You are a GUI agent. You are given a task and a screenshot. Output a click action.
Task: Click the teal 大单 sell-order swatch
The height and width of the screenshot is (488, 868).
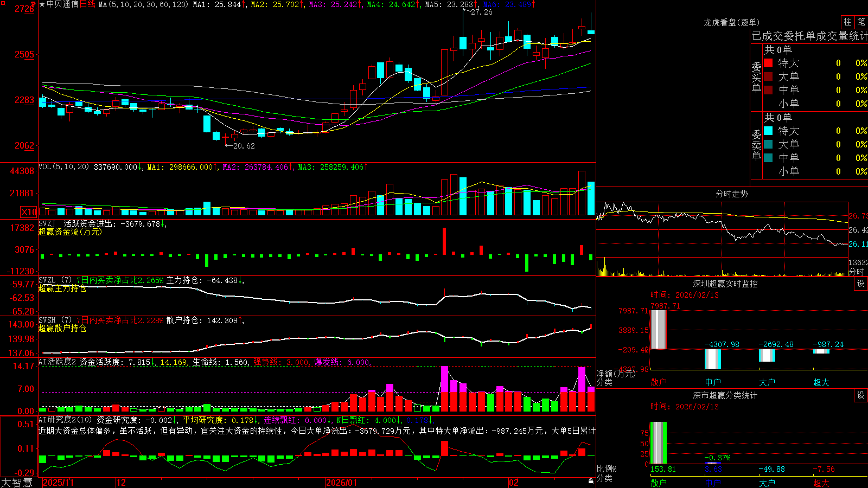click(768, 144)
